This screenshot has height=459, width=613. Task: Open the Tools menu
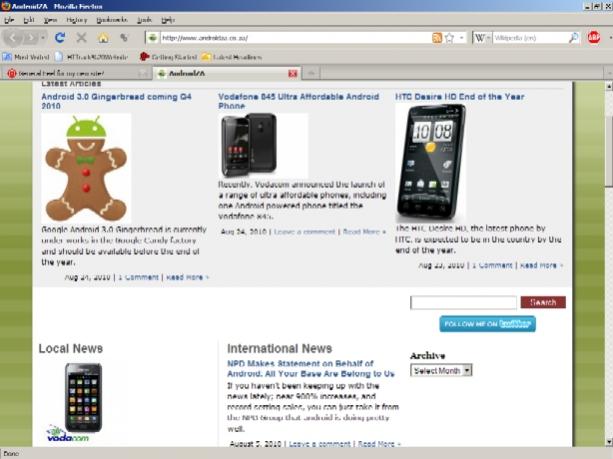click(x=144, y=20)
